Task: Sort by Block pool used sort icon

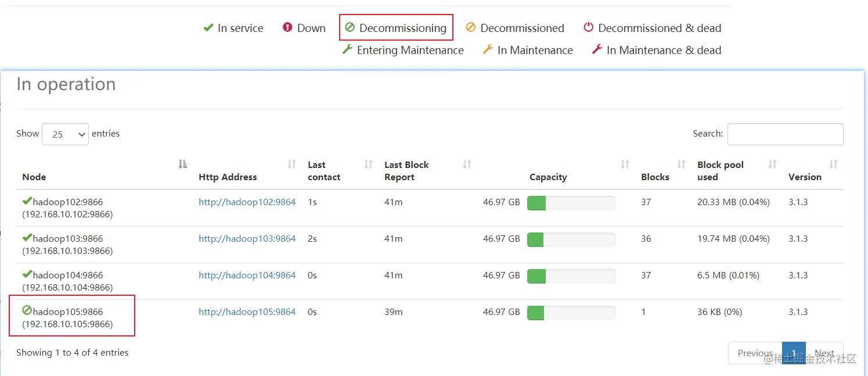Action: coord(772,164)
